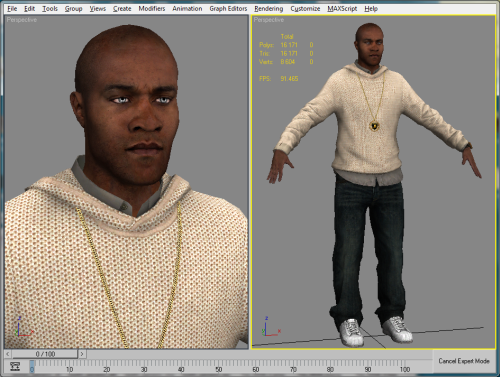The image size is (500, 377).
Task: Step time slider back with left arrow
Action: [8, 354]
